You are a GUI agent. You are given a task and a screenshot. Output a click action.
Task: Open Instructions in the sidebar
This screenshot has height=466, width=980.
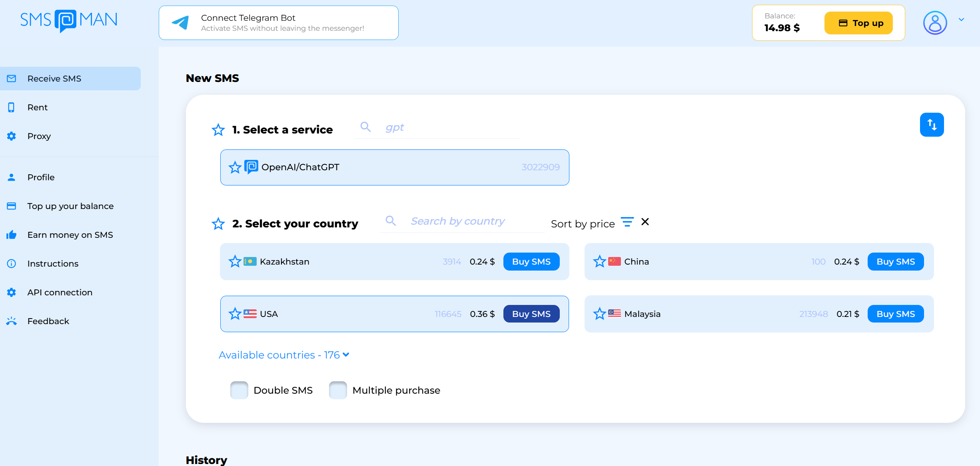70,263
